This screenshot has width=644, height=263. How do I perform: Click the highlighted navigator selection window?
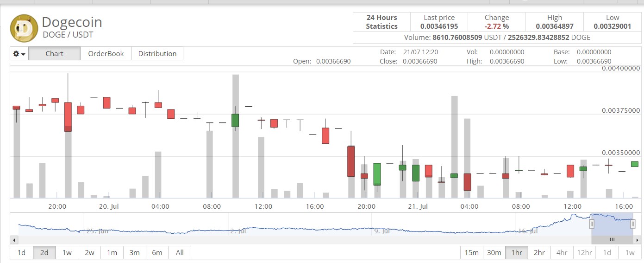click(612, 225)
